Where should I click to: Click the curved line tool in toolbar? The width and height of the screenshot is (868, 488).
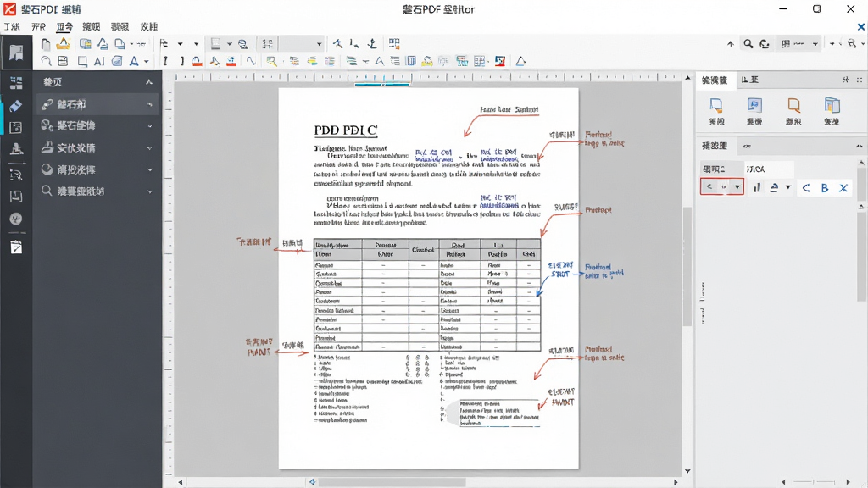coord(251,61)
